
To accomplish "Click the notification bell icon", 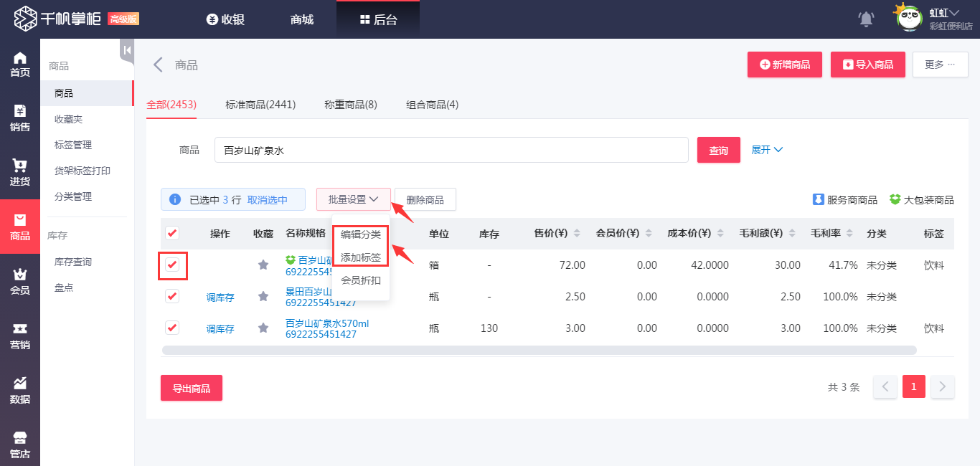I will click(x=866, y=19).
